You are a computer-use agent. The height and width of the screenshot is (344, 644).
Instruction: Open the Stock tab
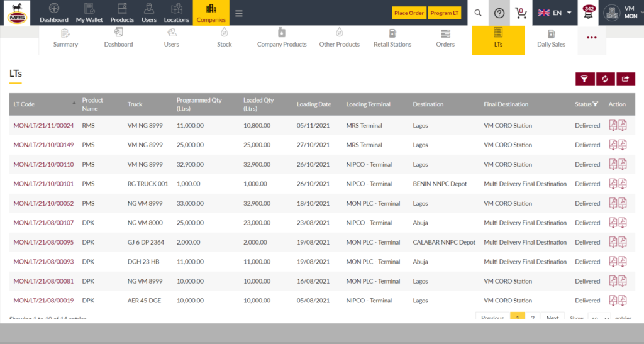[x=225, y=40]
